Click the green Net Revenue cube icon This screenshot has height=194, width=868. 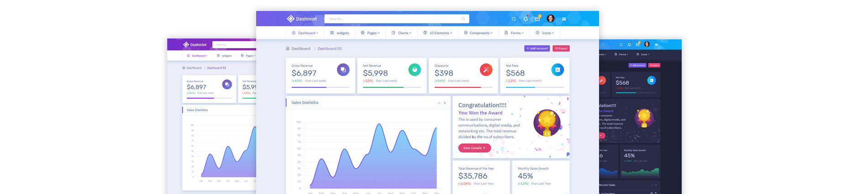(415, 70)
